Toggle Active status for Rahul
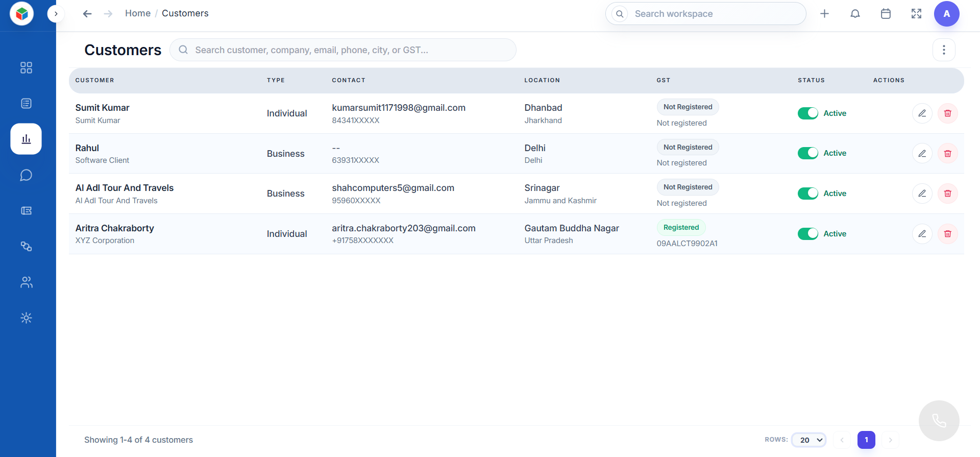Viewport: 980px width, 457px height. pos(808,153)
